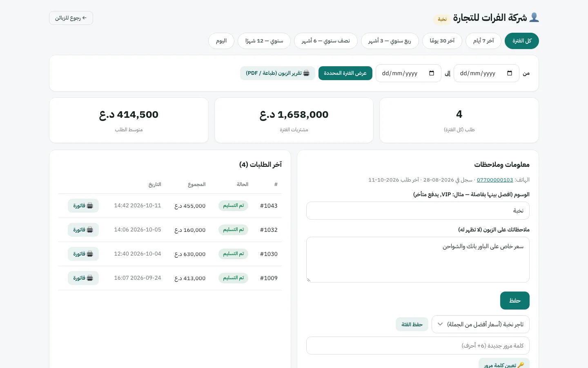This screenshot has width=588, height=368.
Task: Click تم التسليم status of order #1032
Action: click(x=233, y=230)
